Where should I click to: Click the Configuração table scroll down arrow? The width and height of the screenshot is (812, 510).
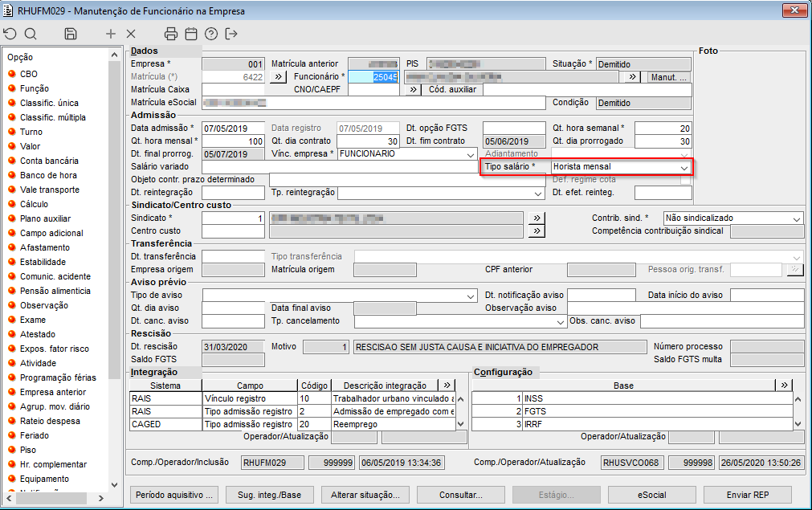pos(798,424)
